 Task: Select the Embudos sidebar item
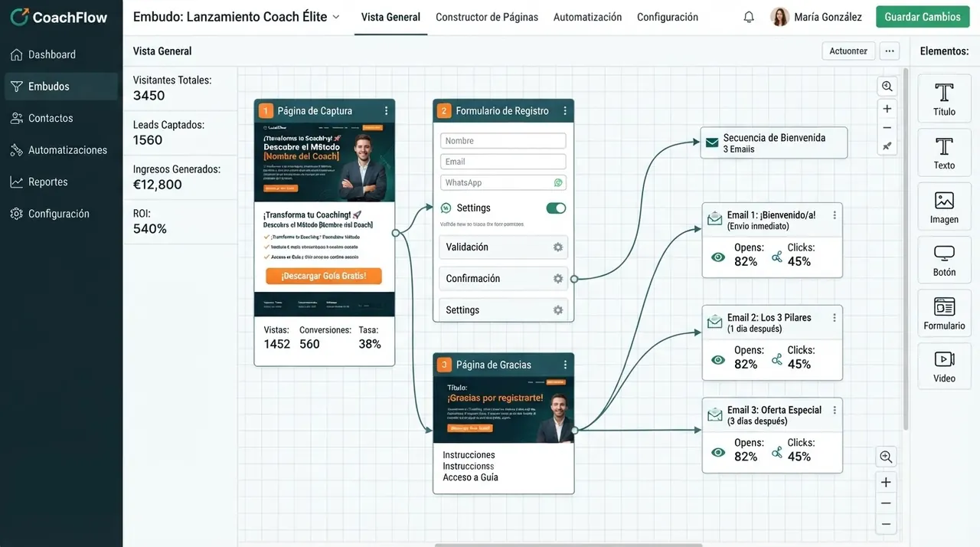(61, 87)
